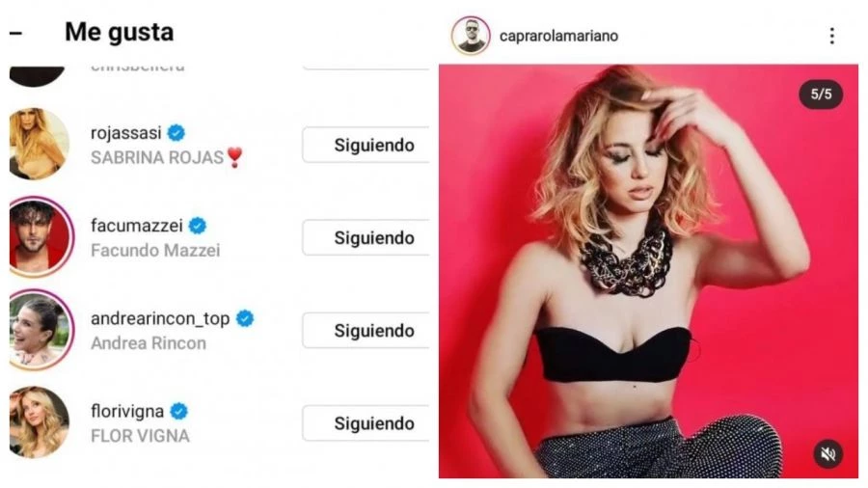Click the verified badge next to facumazzei
This screenshot has height=488, width=868.
click(198, 226)
